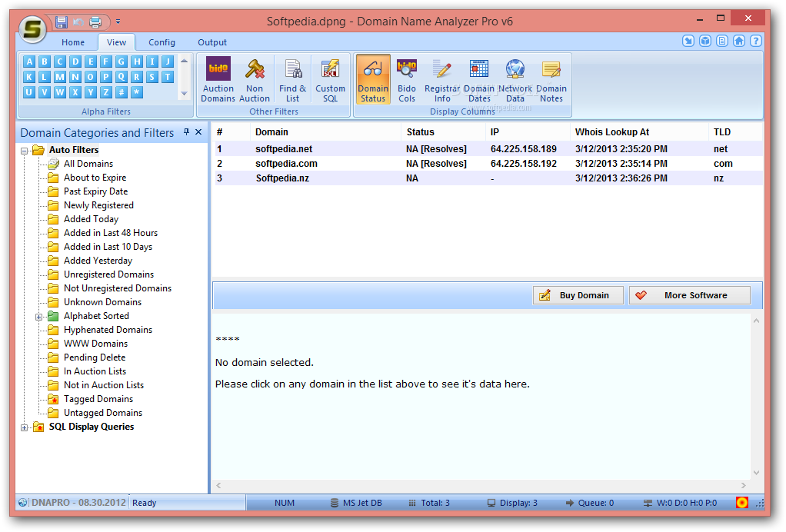Screen dimensions: 786x532
Task: Toggle Network Data display columns
Action: 515,79
